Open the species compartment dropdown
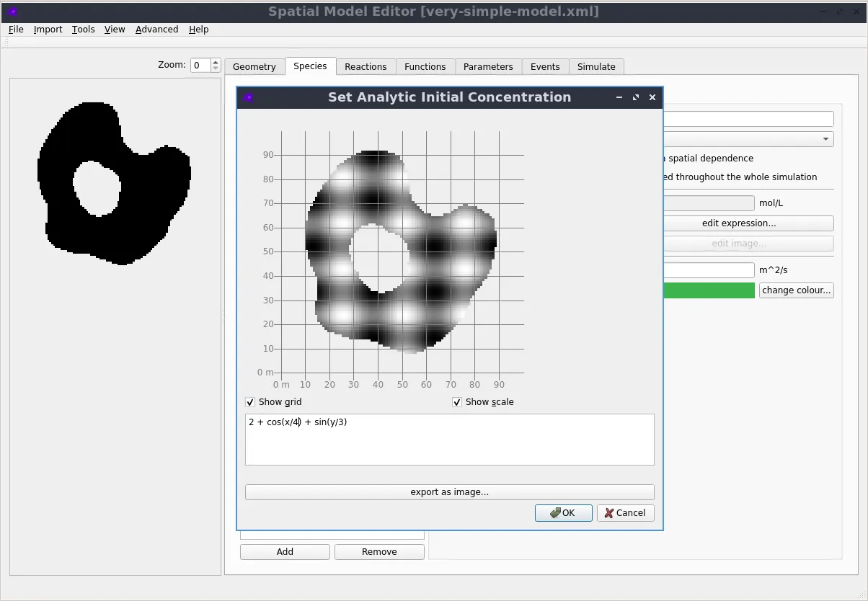 coord(748,139)
